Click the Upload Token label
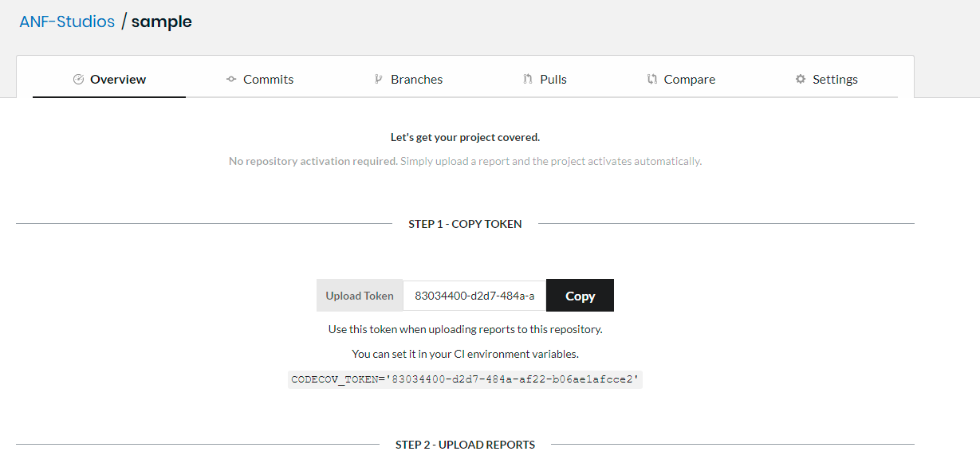 pos(360,295)
